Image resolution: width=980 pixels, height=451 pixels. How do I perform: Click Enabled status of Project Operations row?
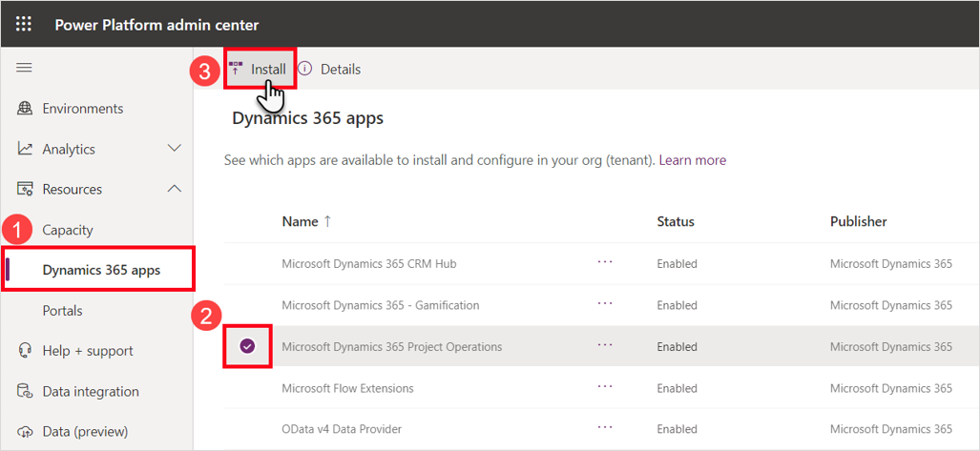677,347
